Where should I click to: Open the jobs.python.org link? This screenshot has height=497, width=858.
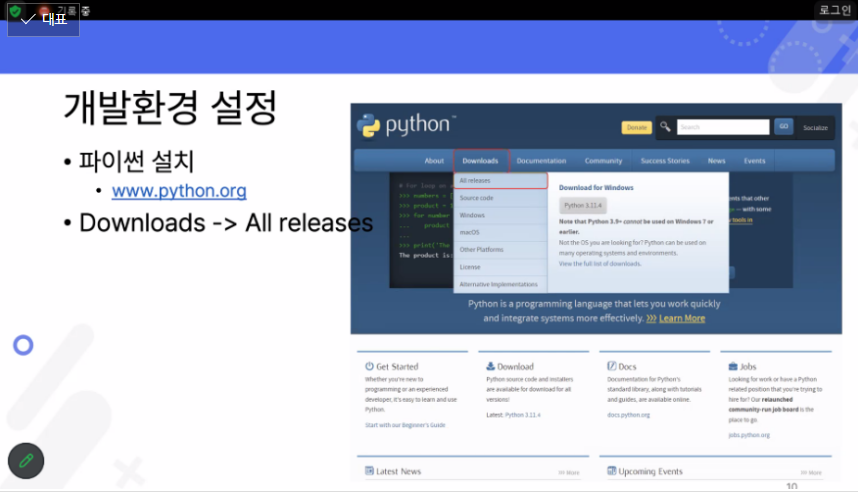(749, 435)
